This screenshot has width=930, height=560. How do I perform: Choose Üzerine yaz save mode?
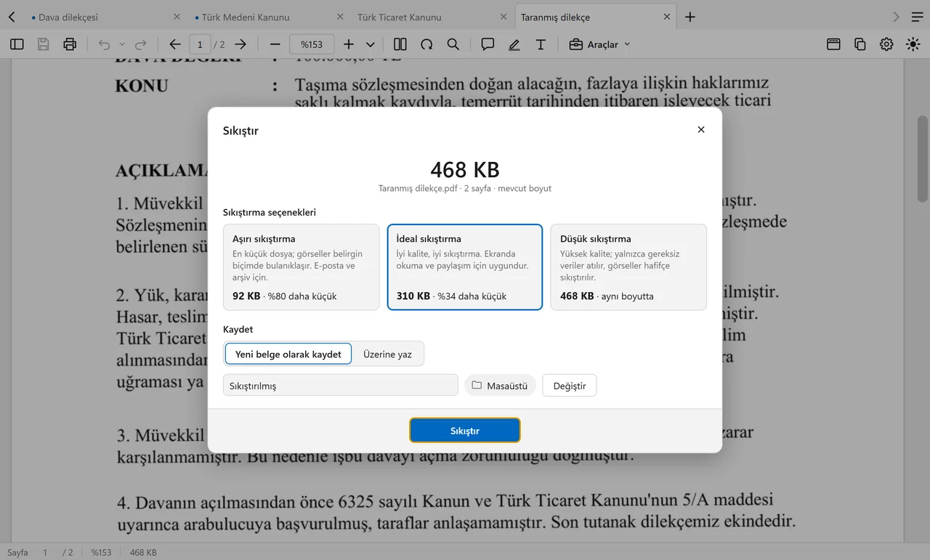[x=387, y=354]
